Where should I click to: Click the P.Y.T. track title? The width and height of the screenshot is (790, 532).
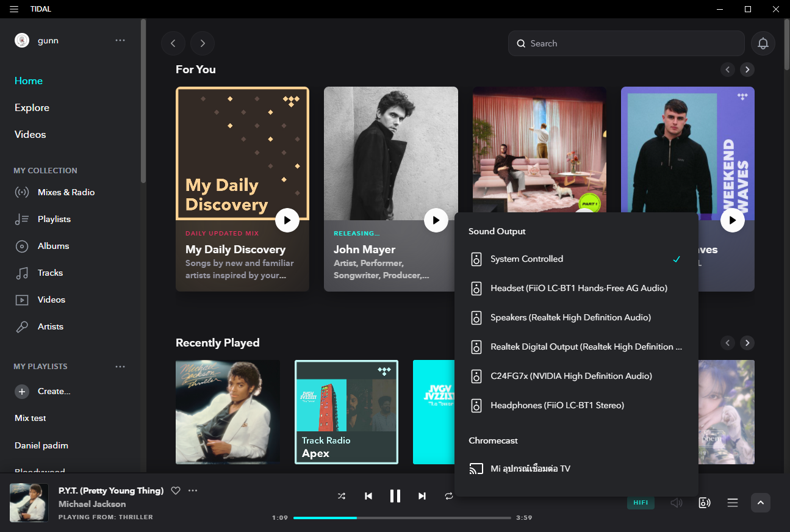[x=111, y=491]
